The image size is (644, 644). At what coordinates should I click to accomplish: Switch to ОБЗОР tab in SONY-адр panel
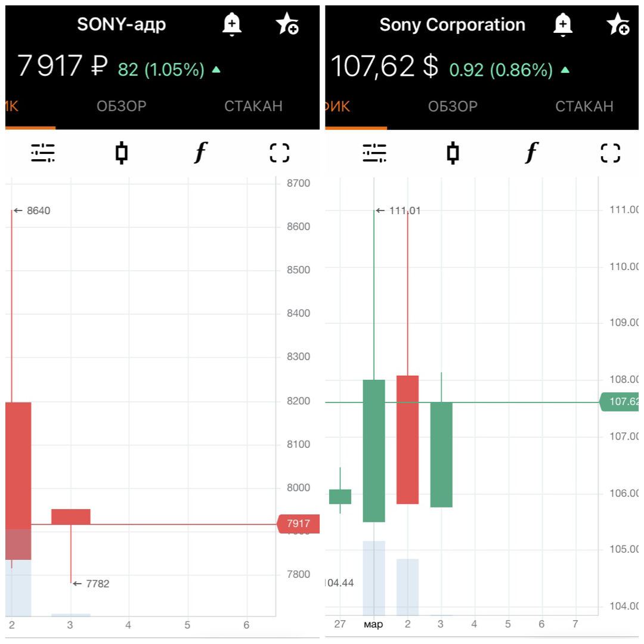(x=122, y=106)
